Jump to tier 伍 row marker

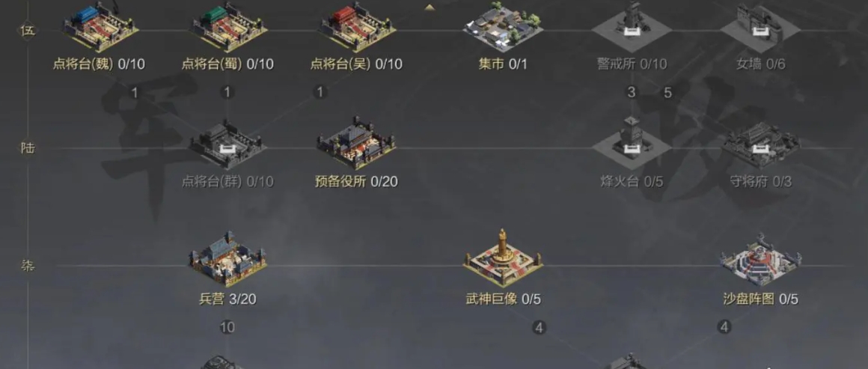(x=28, y=31)
